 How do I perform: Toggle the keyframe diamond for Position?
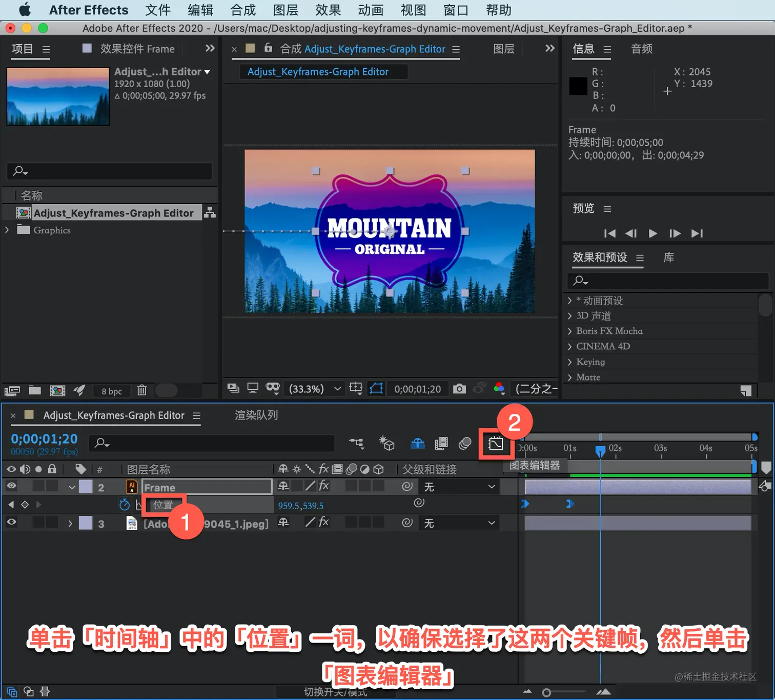tap(25, 505)
